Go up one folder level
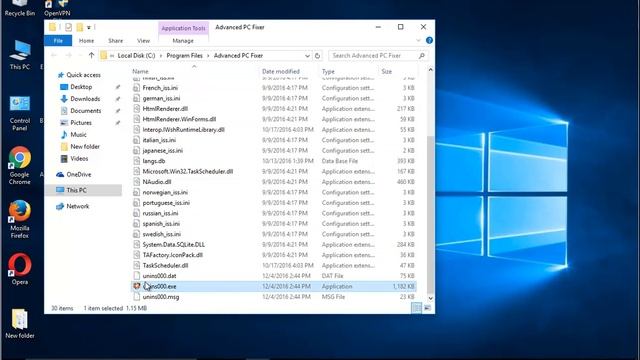 91,56
